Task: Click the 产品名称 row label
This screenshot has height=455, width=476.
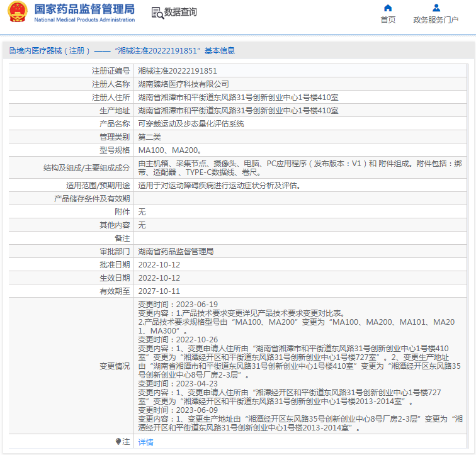Action: pos(115,124)
